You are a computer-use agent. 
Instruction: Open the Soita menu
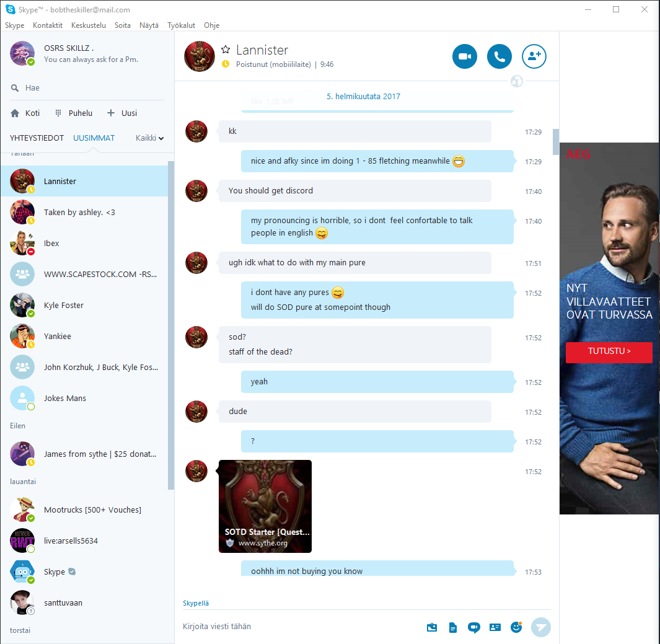pyautogui.click(x=123, y=25)
